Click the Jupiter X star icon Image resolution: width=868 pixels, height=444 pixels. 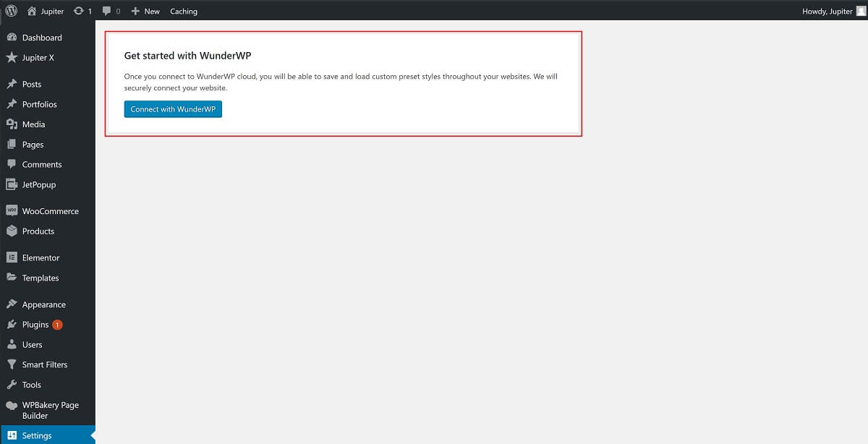pos(12,58)
